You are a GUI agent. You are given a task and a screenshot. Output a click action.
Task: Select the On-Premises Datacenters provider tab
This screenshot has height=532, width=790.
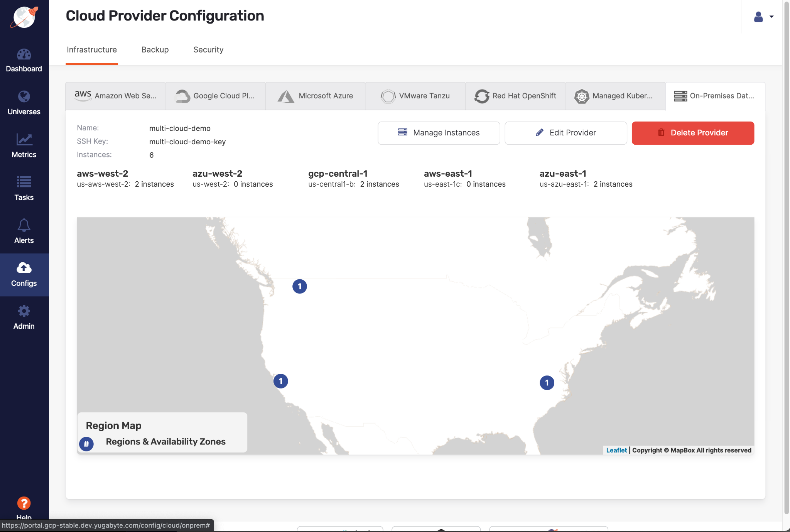click(x=715, y=96)
